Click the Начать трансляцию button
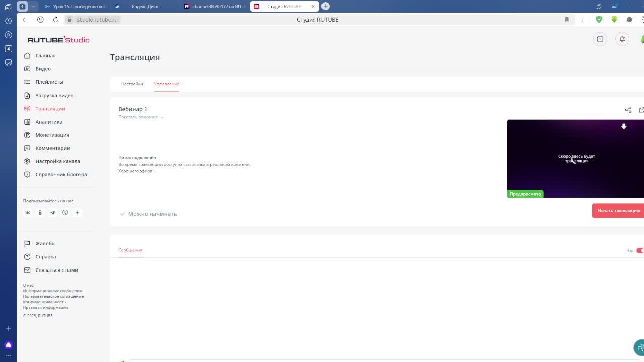The height and width of the screenshot is (362, 644). (618, 211)
